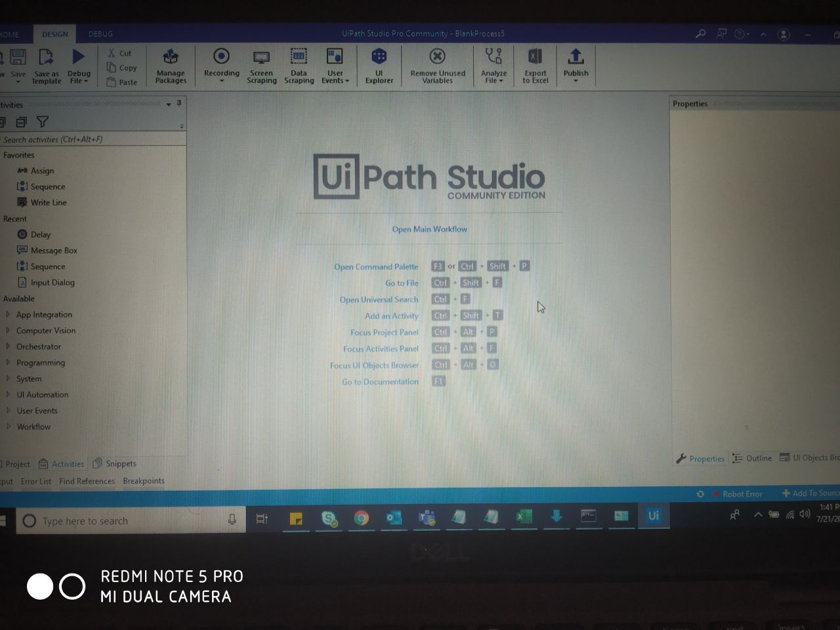Open the Project panel tab
The height and width of the screenshot is (630, 840).
[15, 464]
